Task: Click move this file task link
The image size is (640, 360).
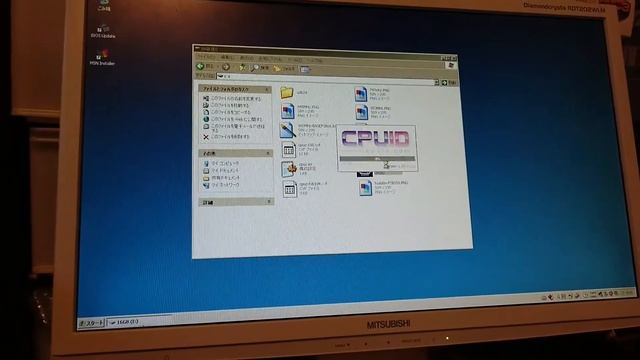Action: (x=227, y=105)
